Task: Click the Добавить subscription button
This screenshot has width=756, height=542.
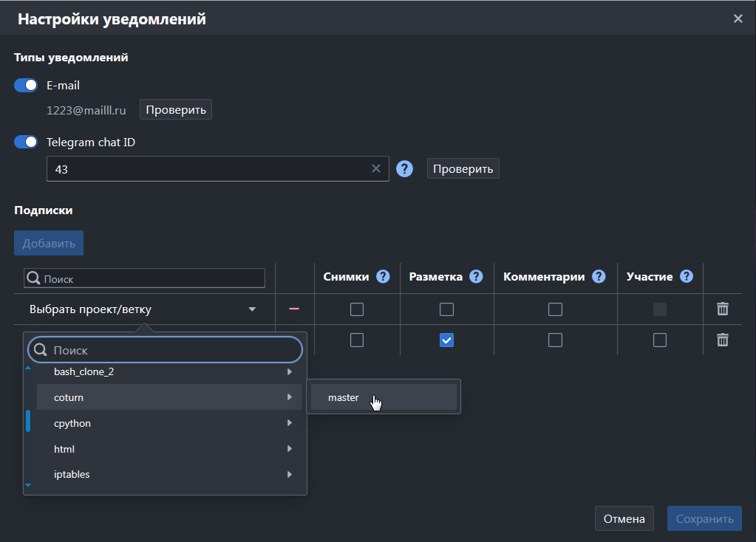Action: (49, 243)
